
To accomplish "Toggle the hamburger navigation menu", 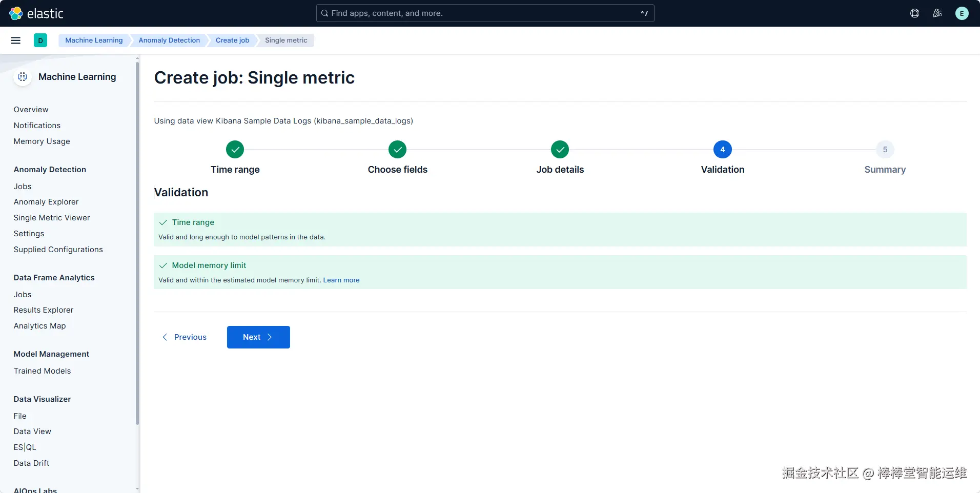I will click(x=16, y=40).
